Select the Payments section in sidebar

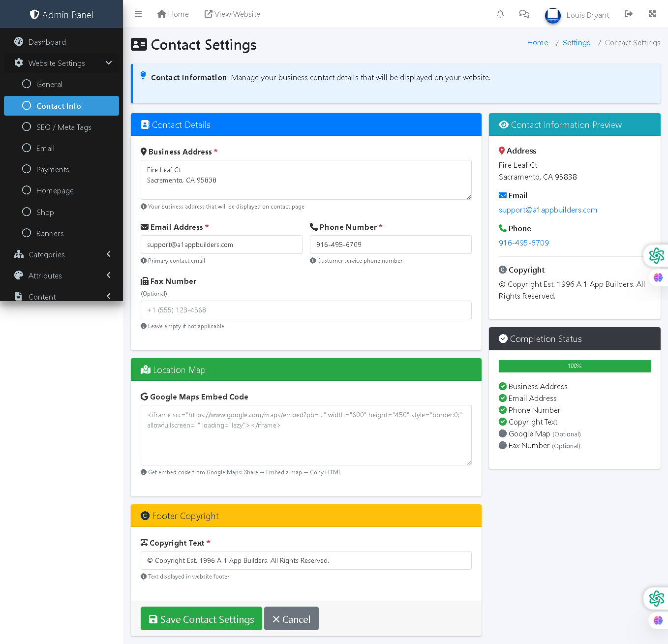click(52, 169)
